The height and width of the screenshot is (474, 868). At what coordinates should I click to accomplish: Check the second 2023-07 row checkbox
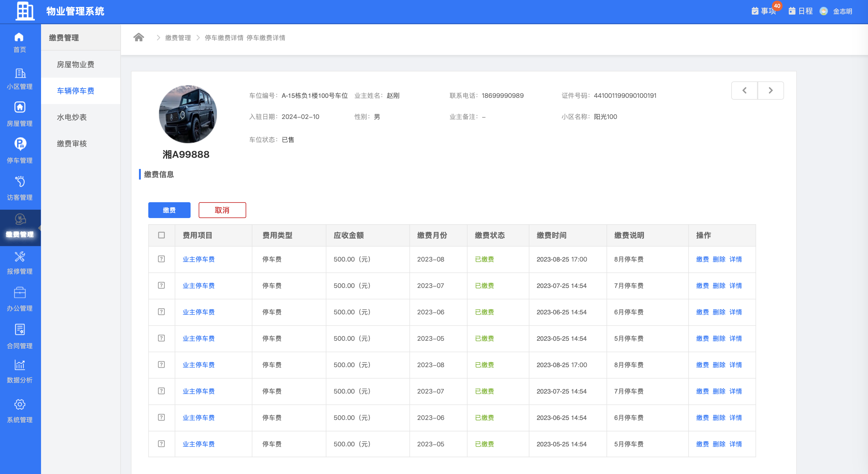coord(161,391)
